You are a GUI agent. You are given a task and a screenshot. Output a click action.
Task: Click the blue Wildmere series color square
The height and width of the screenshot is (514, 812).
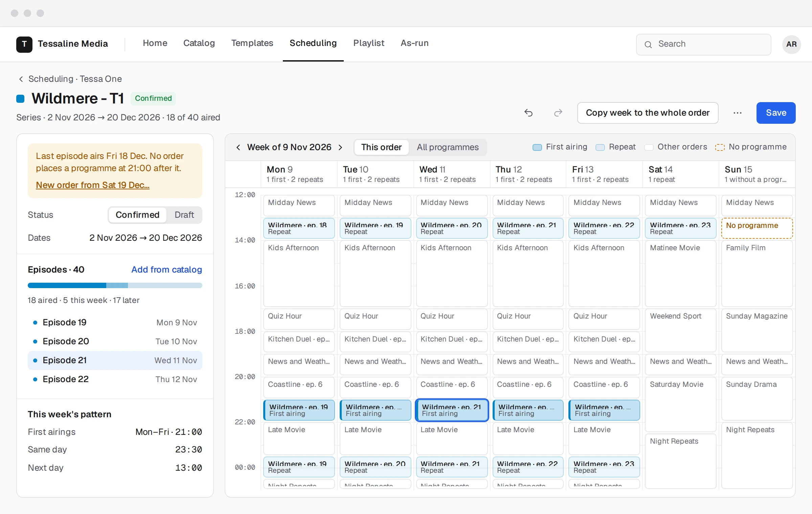coord(20,99)
